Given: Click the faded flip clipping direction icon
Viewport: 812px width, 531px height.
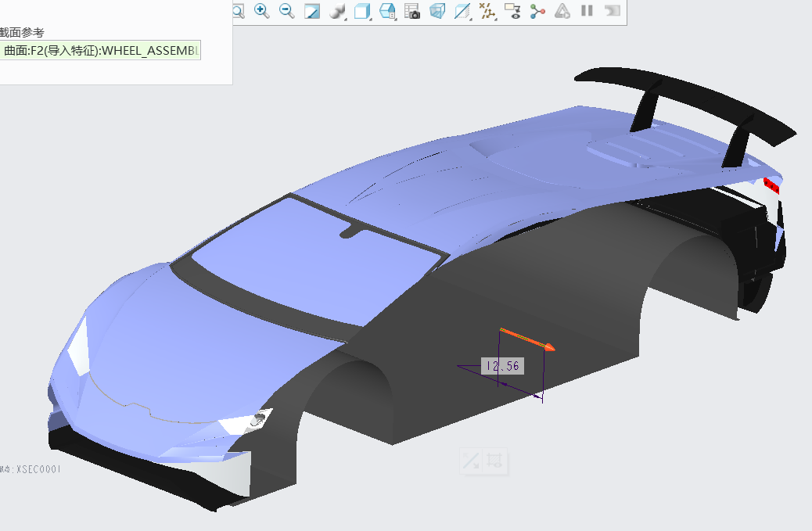Looking at the screenshot, I should pyautogui.click(x=471, y=461).
